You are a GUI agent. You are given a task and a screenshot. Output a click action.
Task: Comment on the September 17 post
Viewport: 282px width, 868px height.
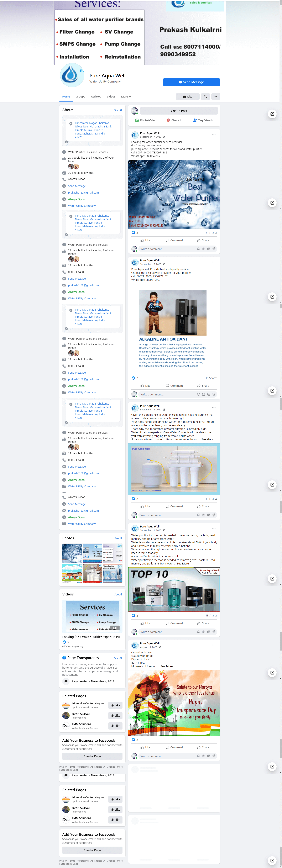pos(174,240)
